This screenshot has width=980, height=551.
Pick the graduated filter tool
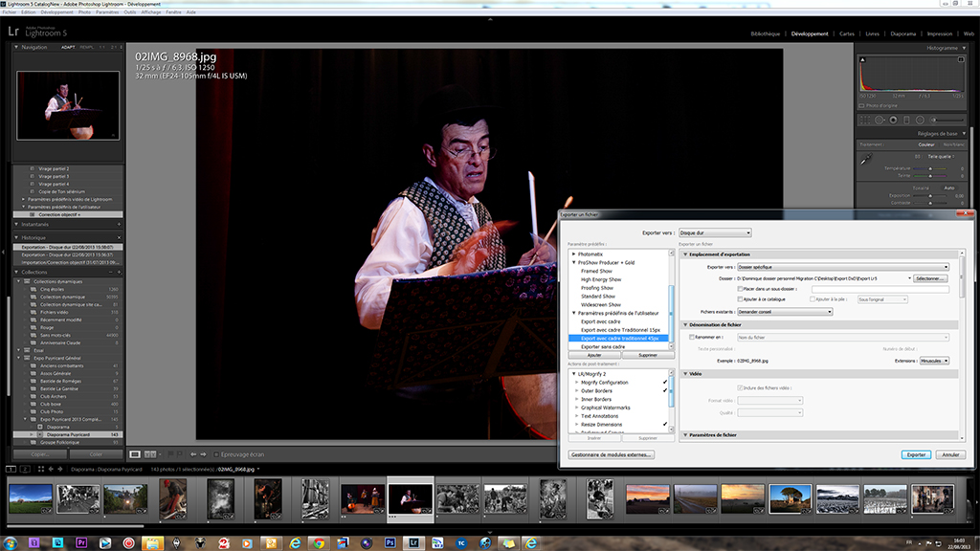907,120
